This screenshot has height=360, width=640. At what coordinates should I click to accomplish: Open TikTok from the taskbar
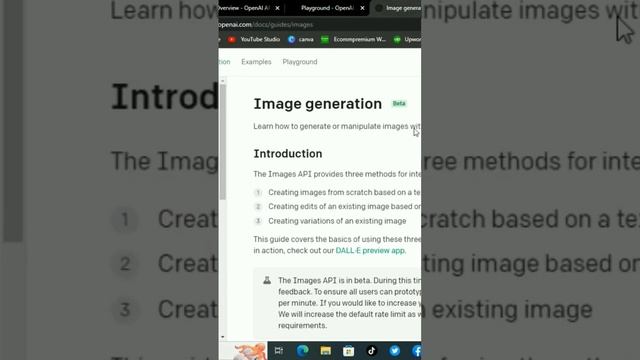[x=371, y=351]
